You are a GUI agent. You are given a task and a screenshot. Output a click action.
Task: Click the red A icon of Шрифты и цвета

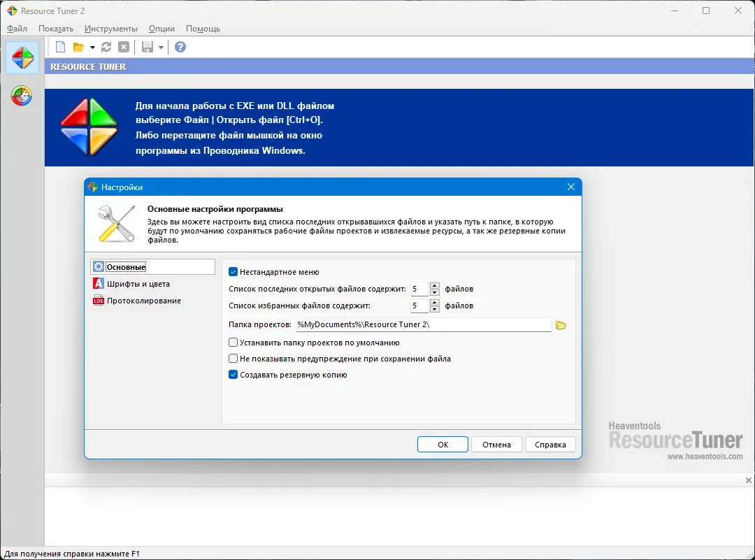tap(99, 284)
